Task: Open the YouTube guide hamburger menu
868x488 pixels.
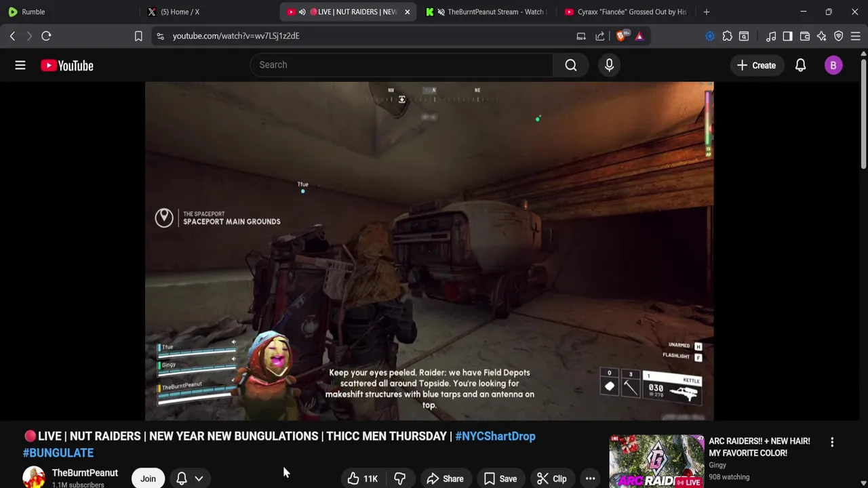Action: (20, 65)
